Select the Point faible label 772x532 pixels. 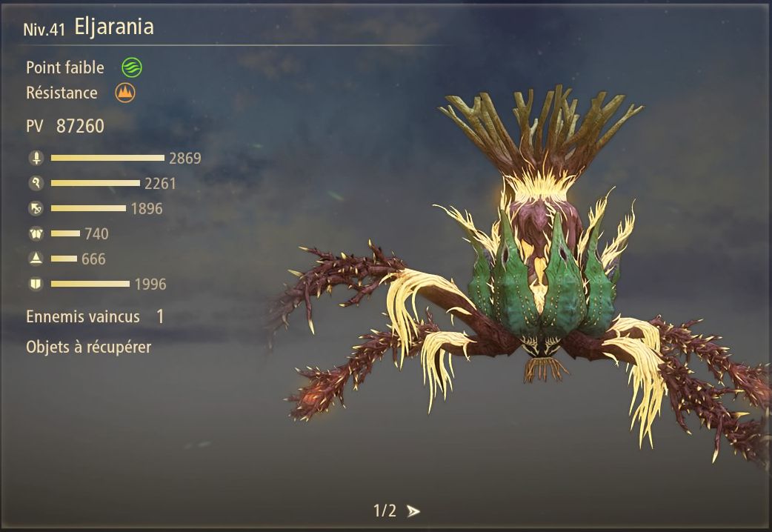pyautogui.click(x=65, y=67)
